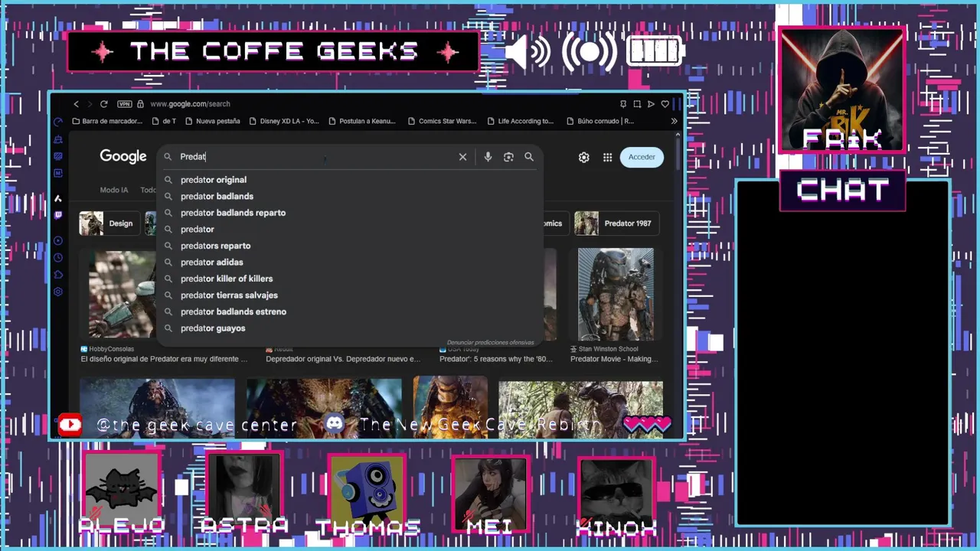
Task: Toggle the VPN badge in the address bar
Action: click(x=125, y=104)
